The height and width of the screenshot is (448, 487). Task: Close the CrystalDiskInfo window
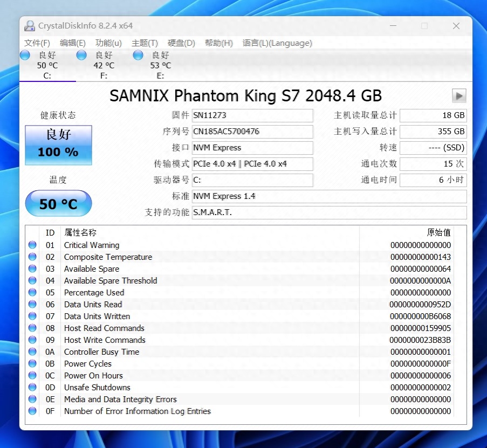pyautogui.click(x=456, y=26)
